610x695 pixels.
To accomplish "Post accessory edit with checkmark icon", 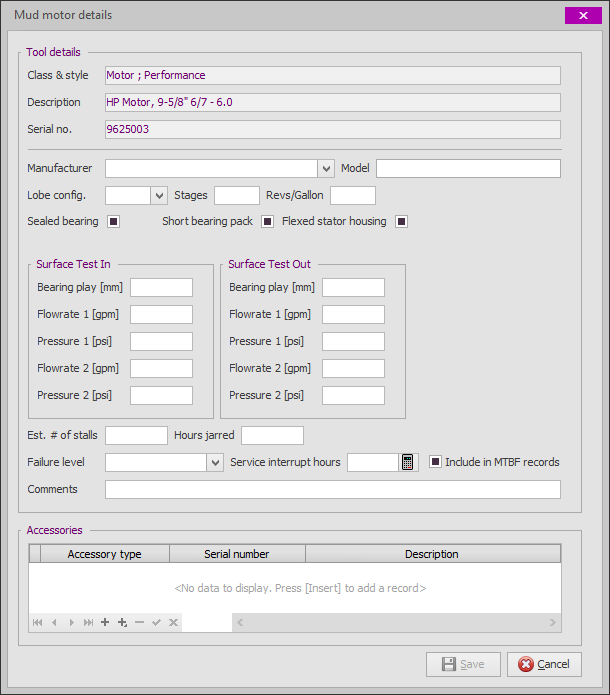I will click(156, 622).
